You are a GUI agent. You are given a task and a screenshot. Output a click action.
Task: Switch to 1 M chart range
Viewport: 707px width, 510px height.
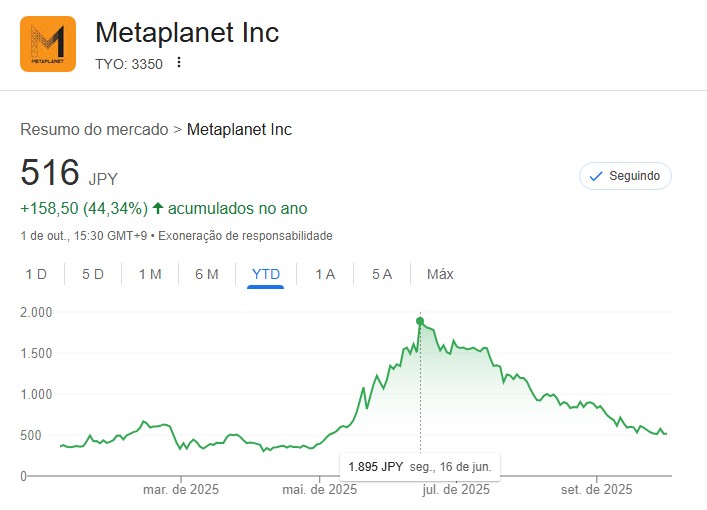150,274
